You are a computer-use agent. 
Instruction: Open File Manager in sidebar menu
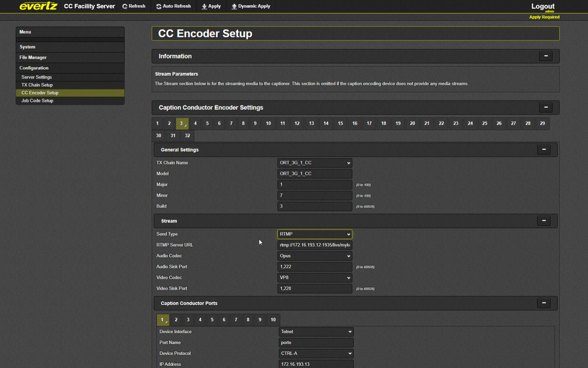tap(70, 57)
